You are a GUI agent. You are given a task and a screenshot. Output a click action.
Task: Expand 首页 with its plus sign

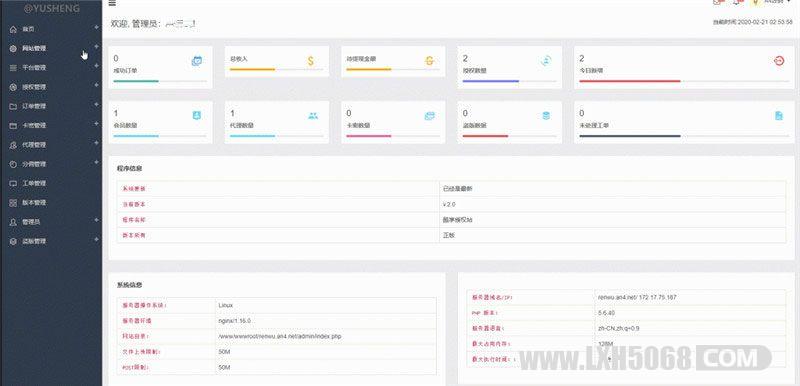96,28
